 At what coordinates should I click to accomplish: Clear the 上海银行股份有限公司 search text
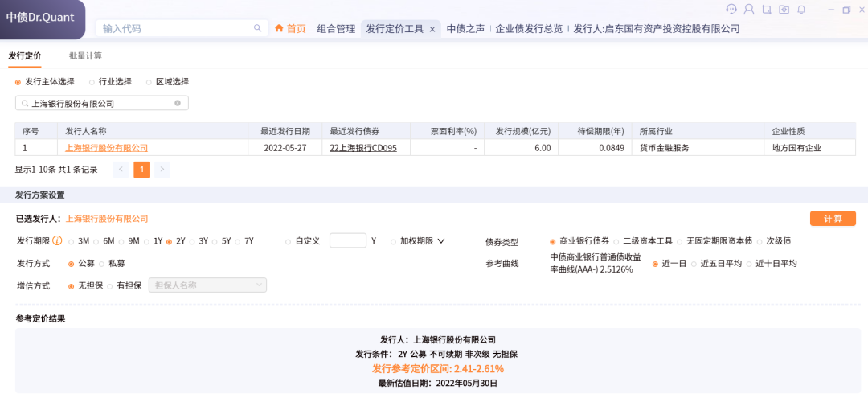coord(178,103)
